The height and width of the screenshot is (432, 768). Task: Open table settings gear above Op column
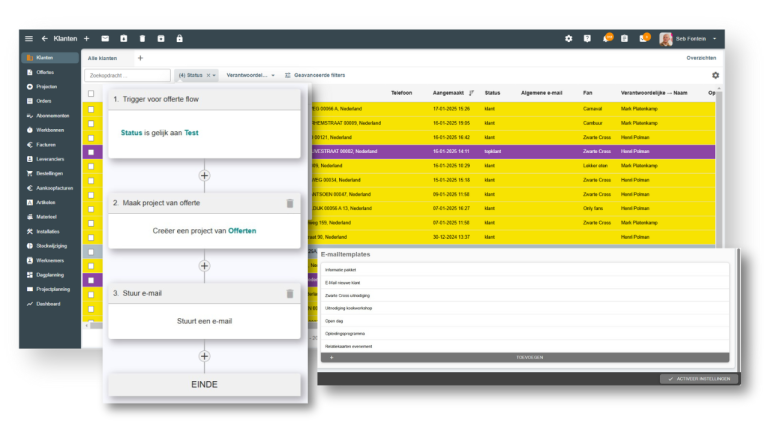coord(715,75)
